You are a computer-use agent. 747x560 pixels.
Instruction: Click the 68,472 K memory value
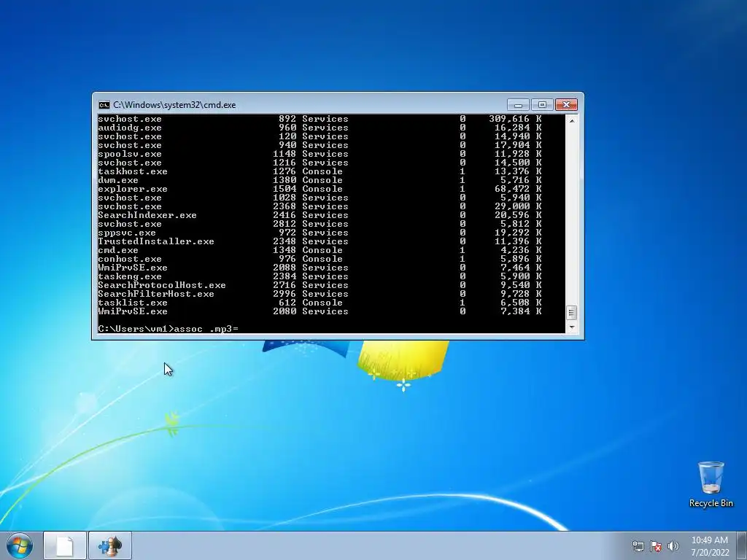518,189
